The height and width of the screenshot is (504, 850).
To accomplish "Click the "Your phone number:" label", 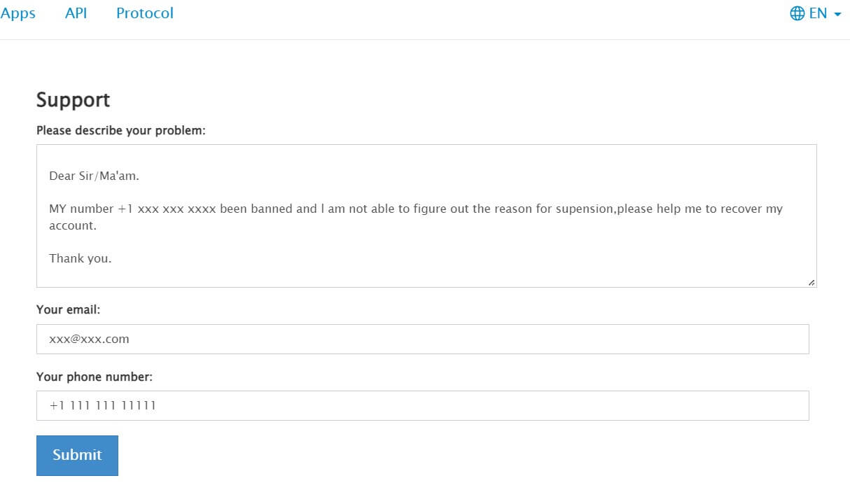I will coord(94,377).
